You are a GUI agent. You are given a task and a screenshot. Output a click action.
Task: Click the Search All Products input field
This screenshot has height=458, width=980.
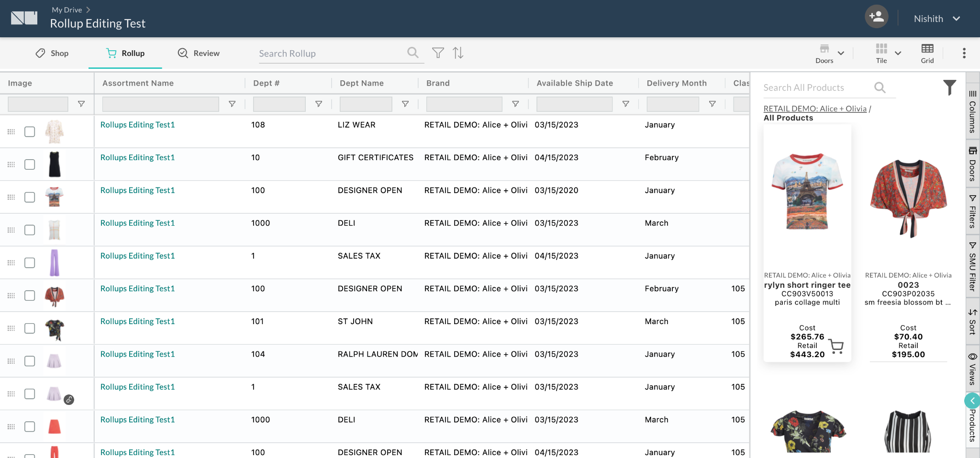pos(816,87)
